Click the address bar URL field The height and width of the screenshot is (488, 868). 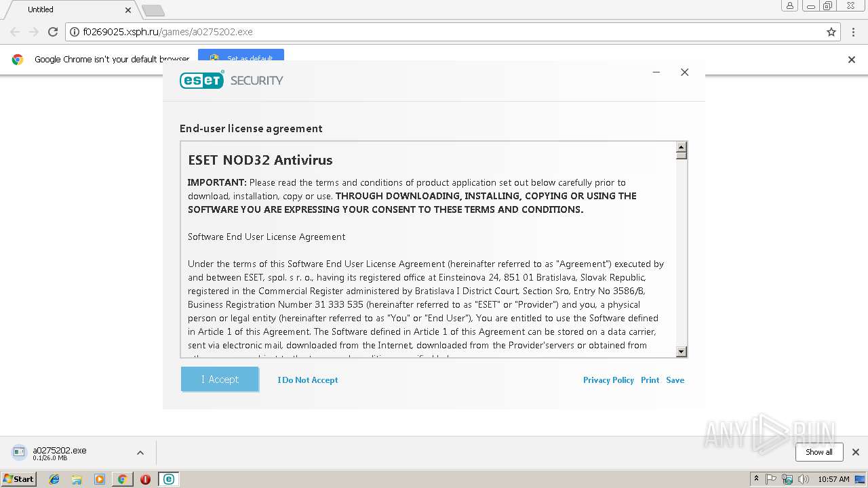(x=453, y=32)
